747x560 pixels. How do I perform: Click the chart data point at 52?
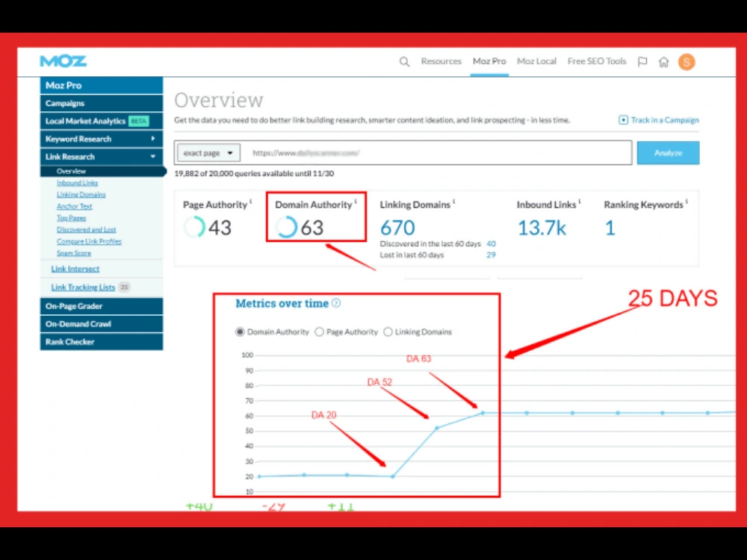click(x=437, y=428)
